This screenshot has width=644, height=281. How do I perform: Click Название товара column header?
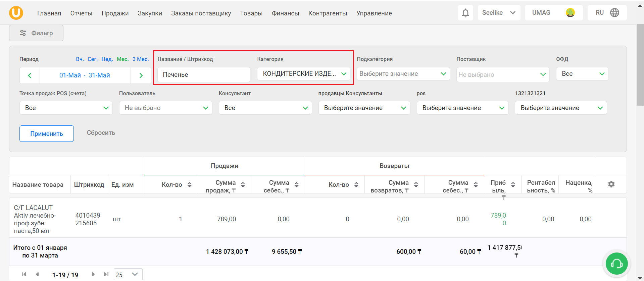tap(38, 185)
